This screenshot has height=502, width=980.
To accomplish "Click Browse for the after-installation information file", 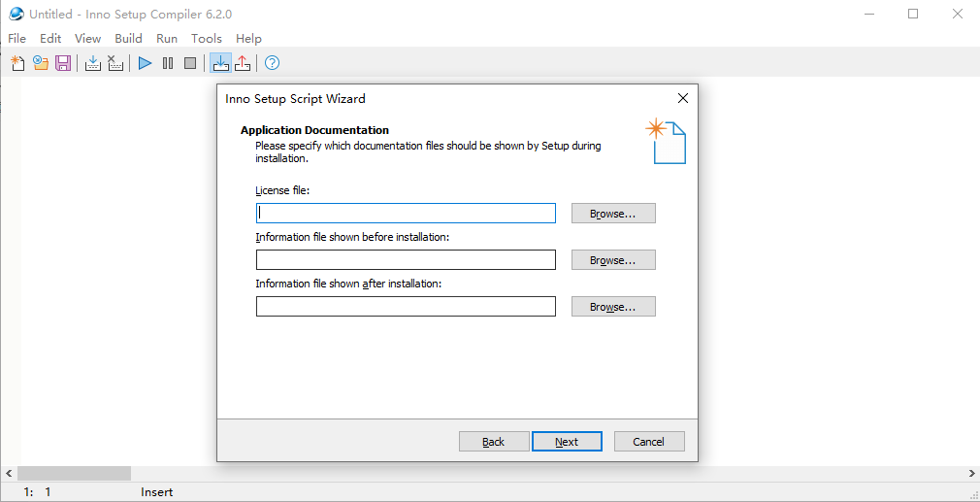I will pyautogui.click(x=613, y=306).
